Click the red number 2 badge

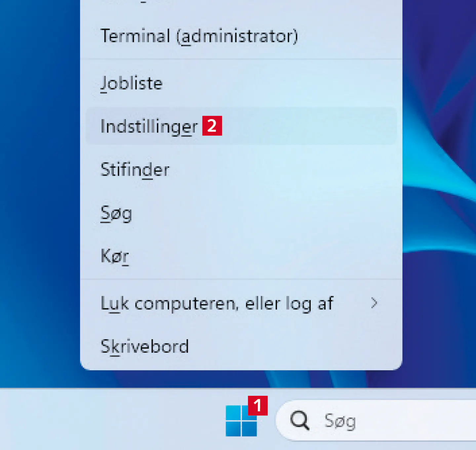(x=212, y=126)
